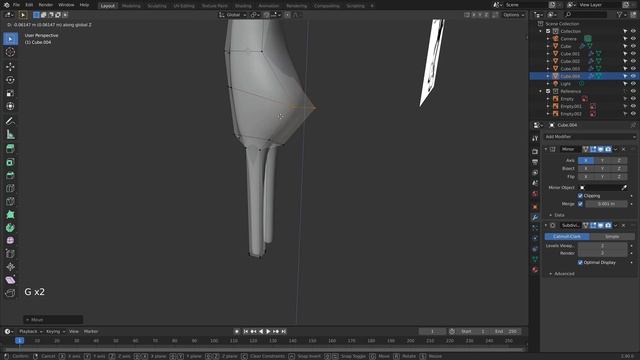This screenshot has width=640, height=360.
Task: Select the Measure tool
Action: [10, 134]
